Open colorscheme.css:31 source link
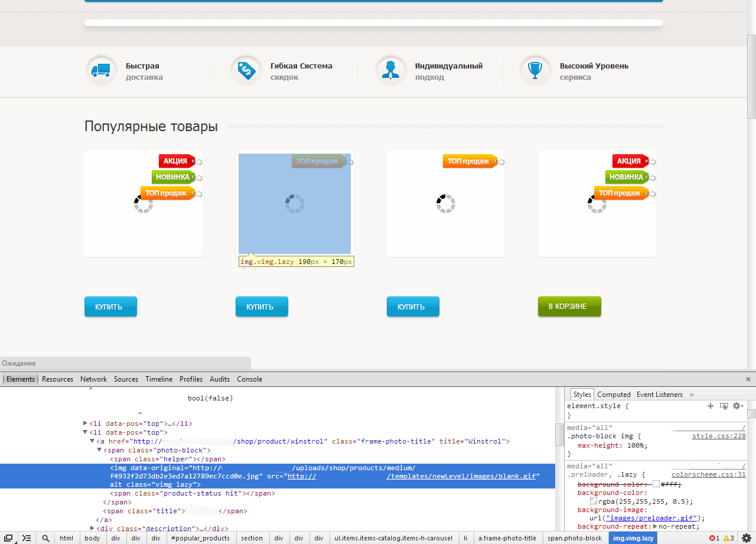756x544 pixels. pyautogui.click(x=709, y=474)
